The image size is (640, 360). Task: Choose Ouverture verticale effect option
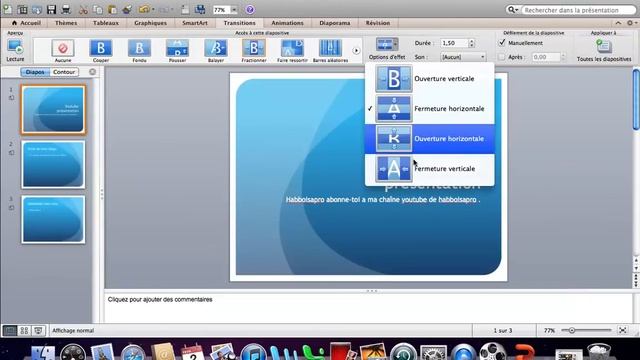(430, 78)
